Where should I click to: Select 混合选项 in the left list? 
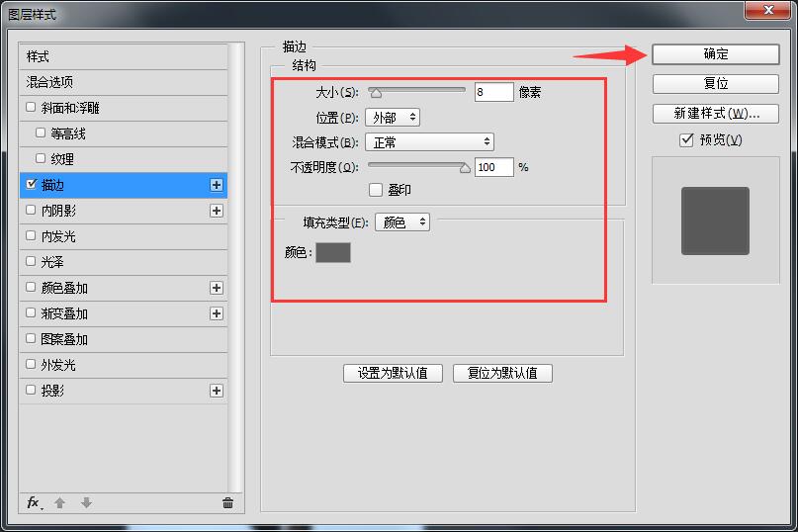point(124,82)
